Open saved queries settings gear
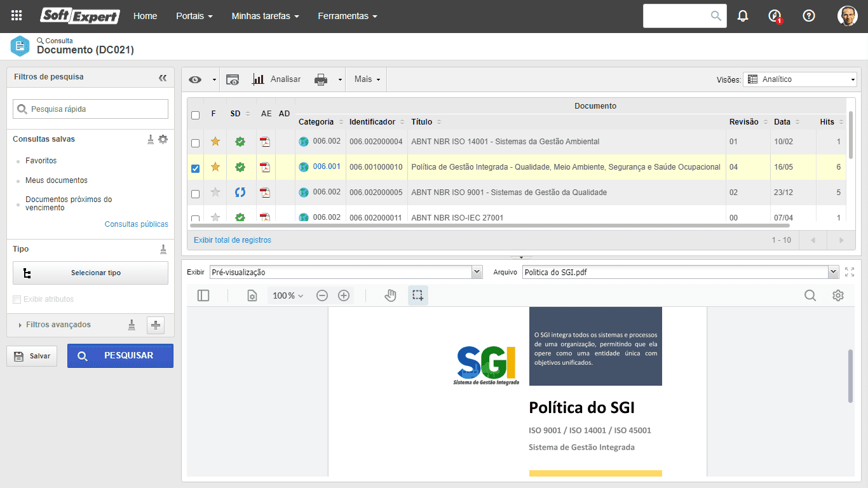This screenshot has width=868, height=488. coord(163,139)
